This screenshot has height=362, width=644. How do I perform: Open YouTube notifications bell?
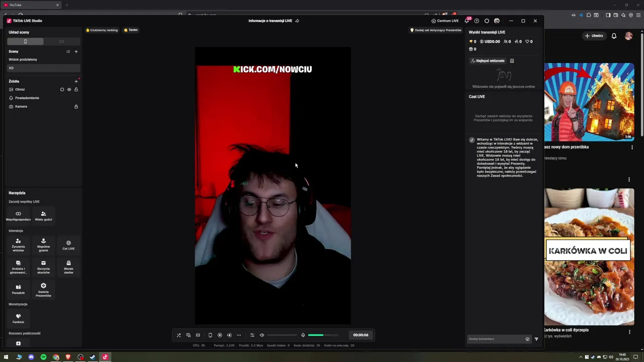614,36
